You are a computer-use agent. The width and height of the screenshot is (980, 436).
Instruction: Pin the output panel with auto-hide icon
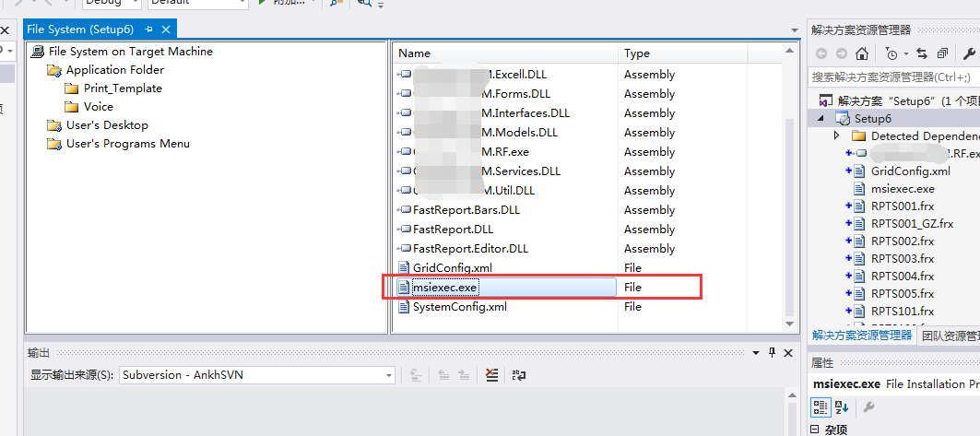coord(772,353)
